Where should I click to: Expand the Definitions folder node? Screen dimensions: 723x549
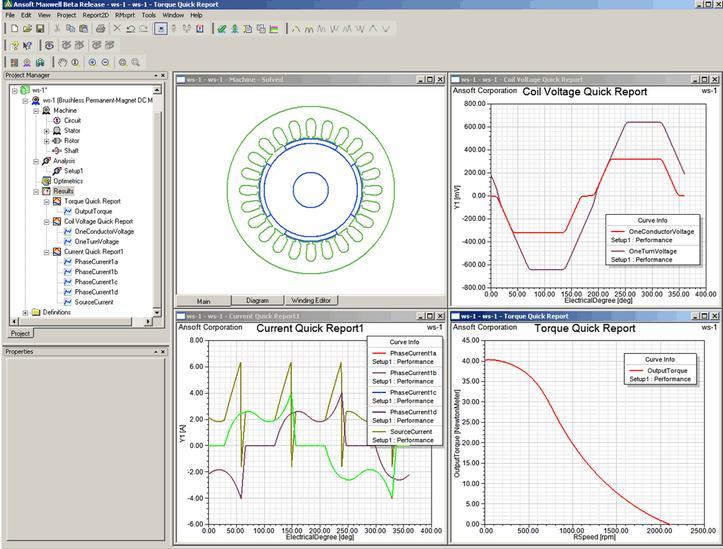(x=25, y=313)
